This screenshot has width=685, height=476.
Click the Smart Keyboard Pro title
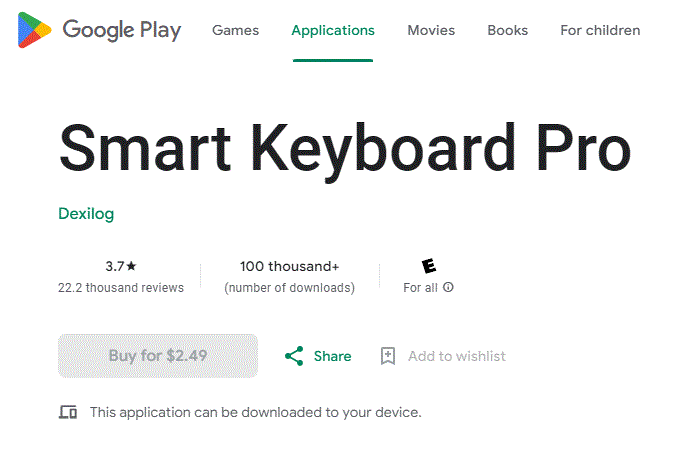[x=345, y=149]
